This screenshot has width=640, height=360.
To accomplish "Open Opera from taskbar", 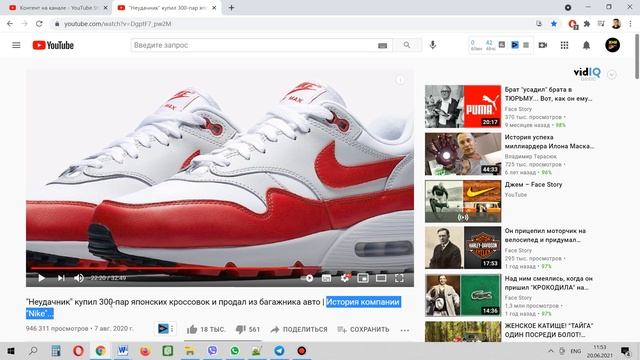I will (78, 351).
